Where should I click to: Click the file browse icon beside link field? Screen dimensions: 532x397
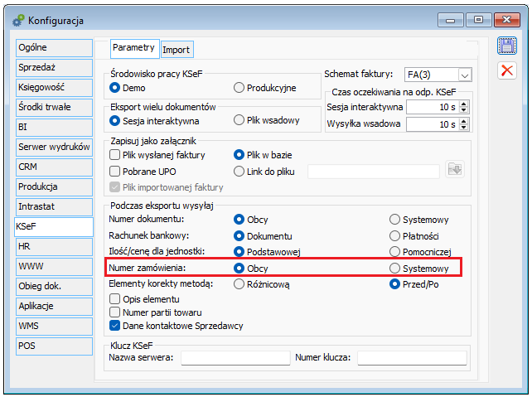pos(454,170)
